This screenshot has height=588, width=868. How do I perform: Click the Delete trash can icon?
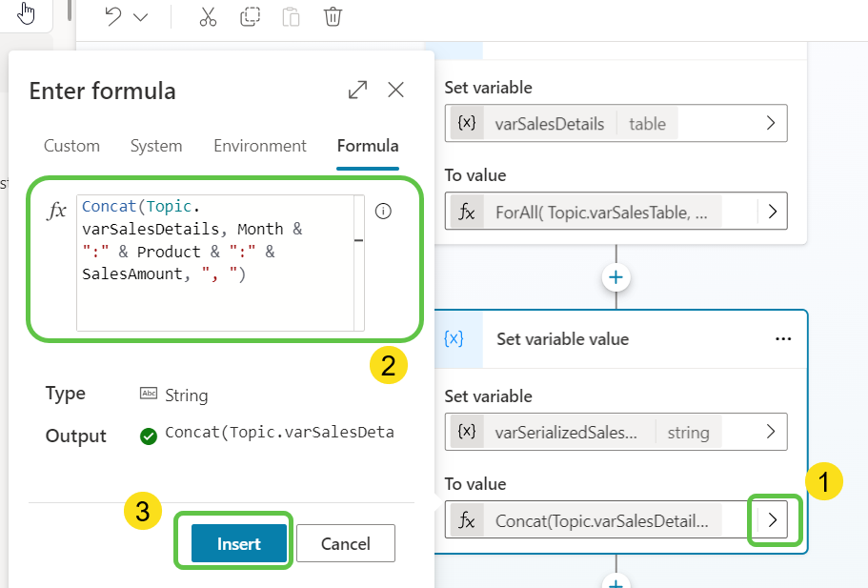click(333, 17)
